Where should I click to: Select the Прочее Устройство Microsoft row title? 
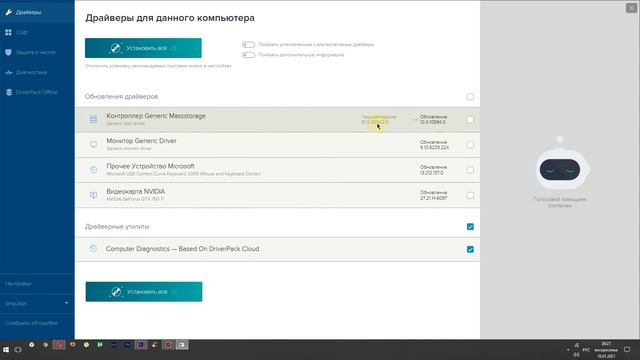click(150, 166)
